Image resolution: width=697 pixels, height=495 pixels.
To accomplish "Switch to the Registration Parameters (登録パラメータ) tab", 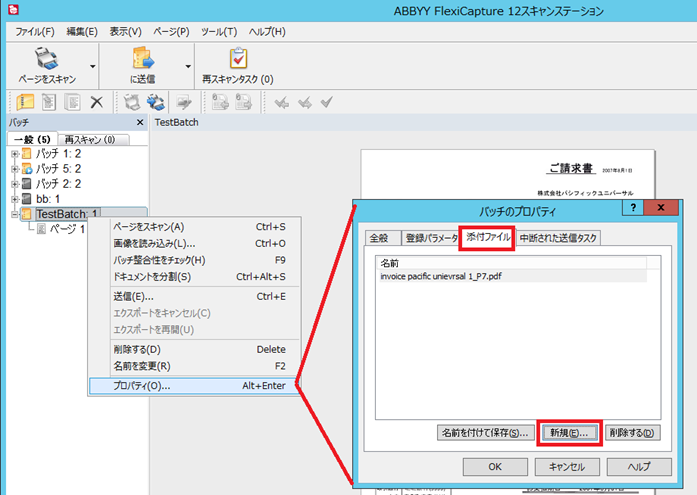I will 431,238.
